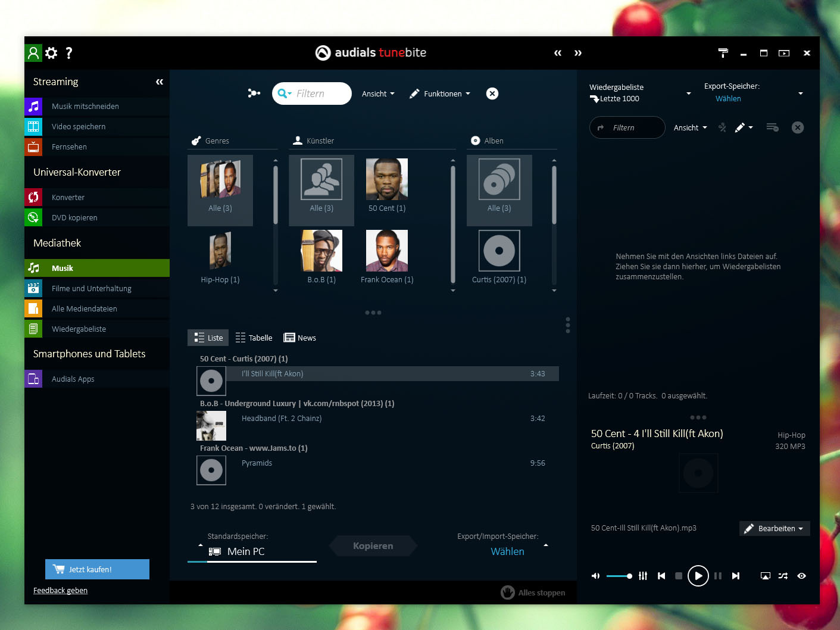Mute the player volume
The height and width of the screenshot is (630, 840).
[595, 576]
